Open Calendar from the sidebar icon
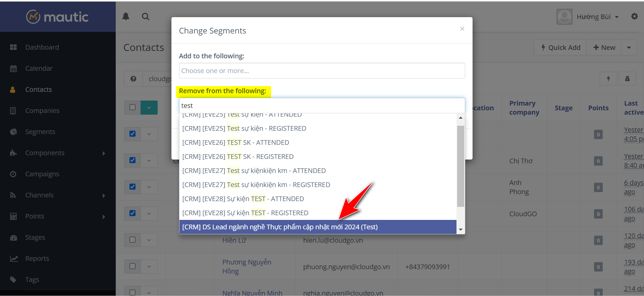Viewport: 644px width, 296px height. [x=13, y=68]
